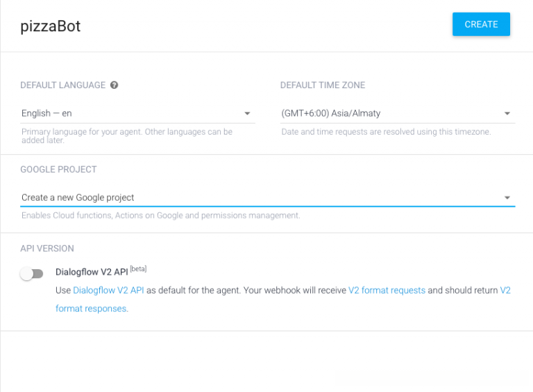Click the bold Dialogflow V2 API label

pos(91,272)
